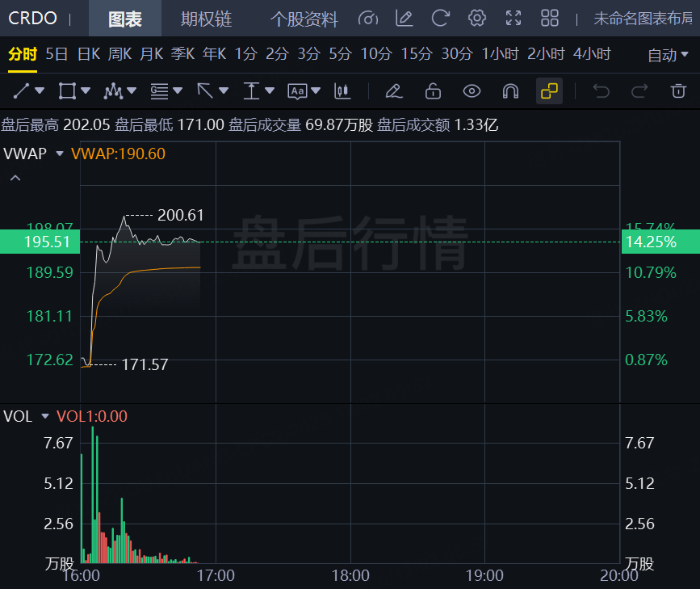Click the candlestick pattern tool icon
The image size is (700, 589).
click(x=342, y=91)
